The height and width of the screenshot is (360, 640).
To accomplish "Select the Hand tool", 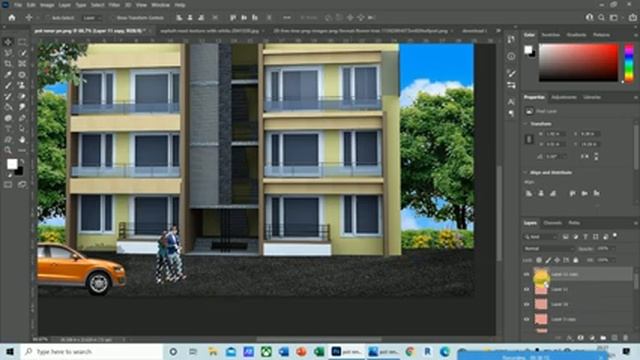I will point(22,140).
